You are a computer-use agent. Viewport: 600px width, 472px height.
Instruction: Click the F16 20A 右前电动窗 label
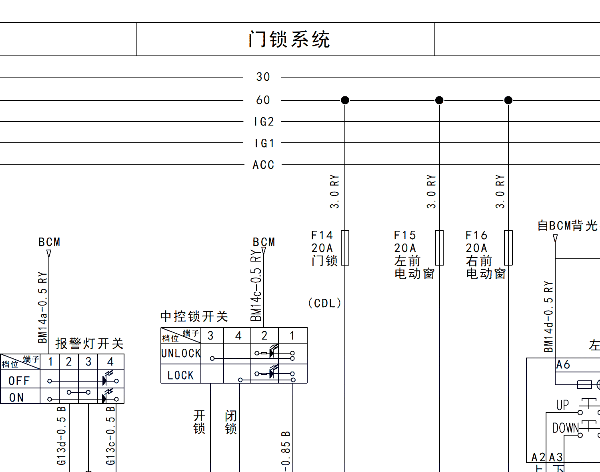(485, 255)
